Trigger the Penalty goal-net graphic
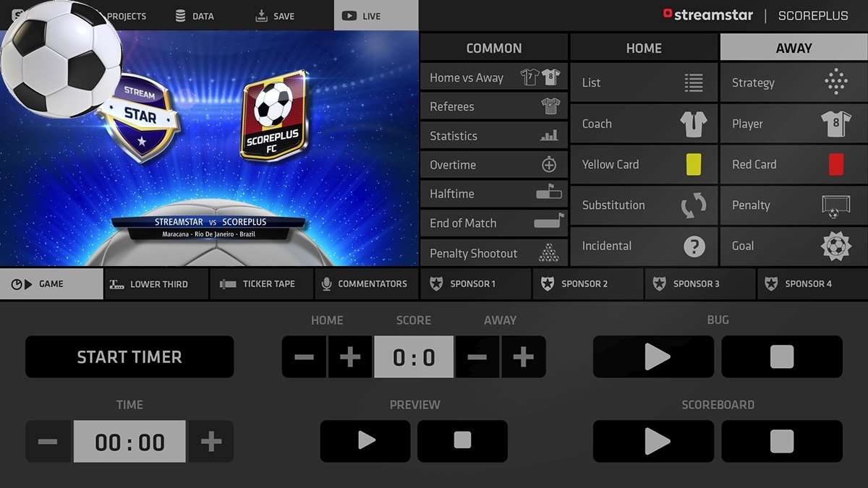 point(793,205)
